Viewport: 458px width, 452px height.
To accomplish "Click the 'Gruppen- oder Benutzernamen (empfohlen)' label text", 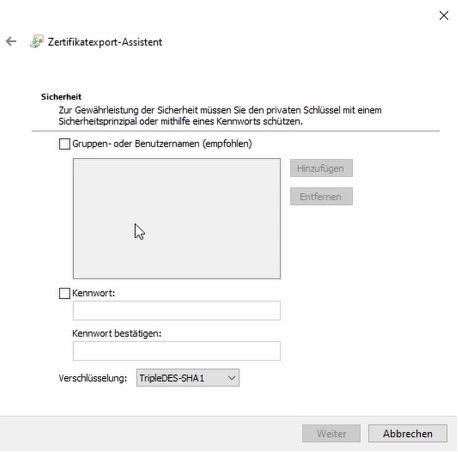I will 162,144.
